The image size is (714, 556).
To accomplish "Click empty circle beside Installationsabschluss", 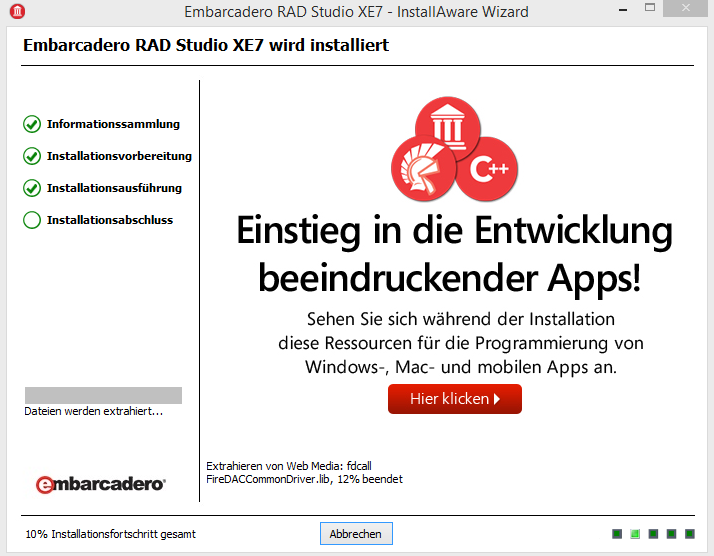I will (x=32, y=220).
